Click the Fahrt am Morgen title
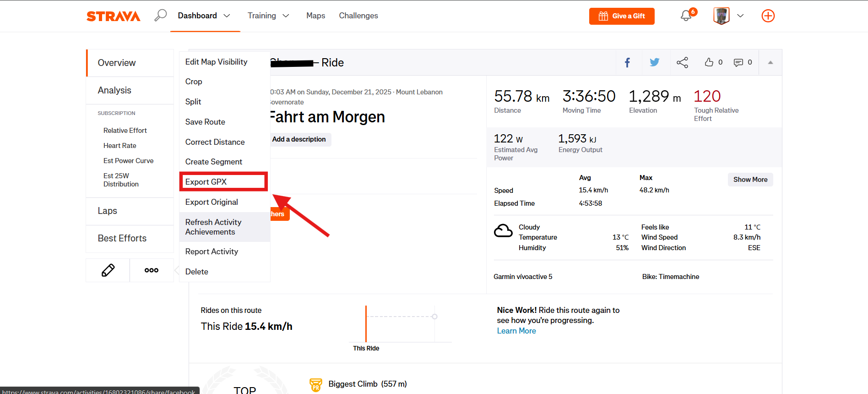The width and height of the screenshot is (868, 394). [327, 117]
